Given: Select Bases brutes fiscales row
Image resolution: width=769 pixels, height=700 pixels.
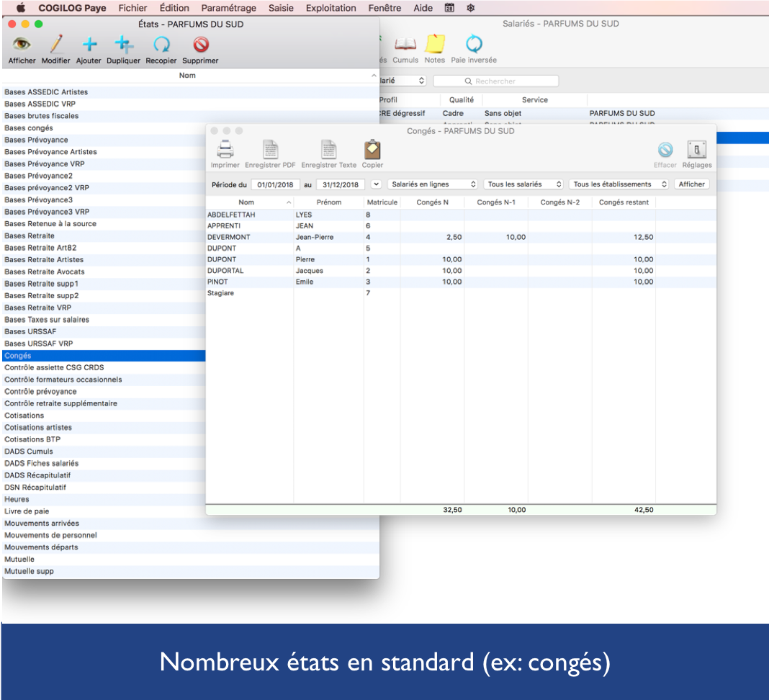Looking at the screenshot, I should point(191,116).
